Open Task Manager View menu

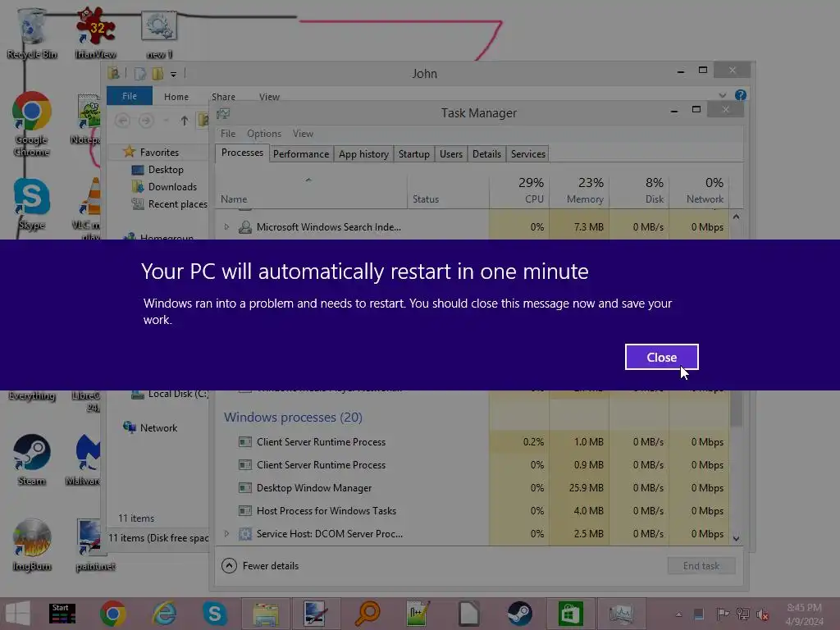point(303,134)
